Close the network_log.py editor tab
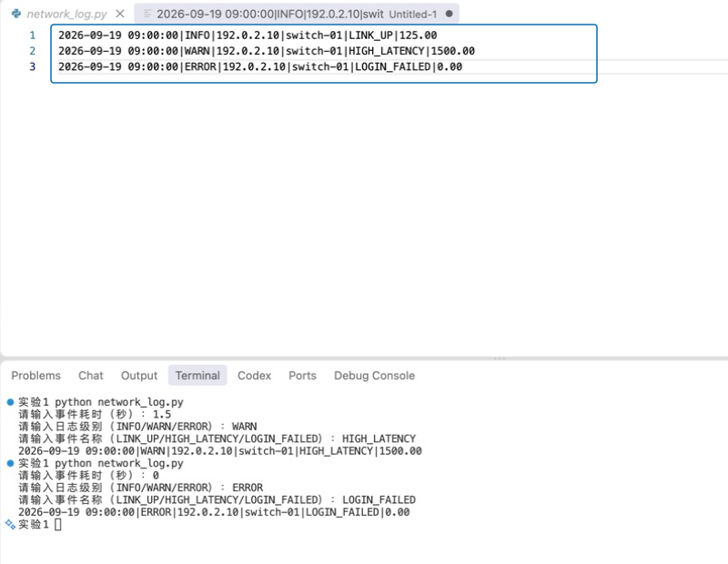This screenshot has height=564, width=728. [120, 14]
